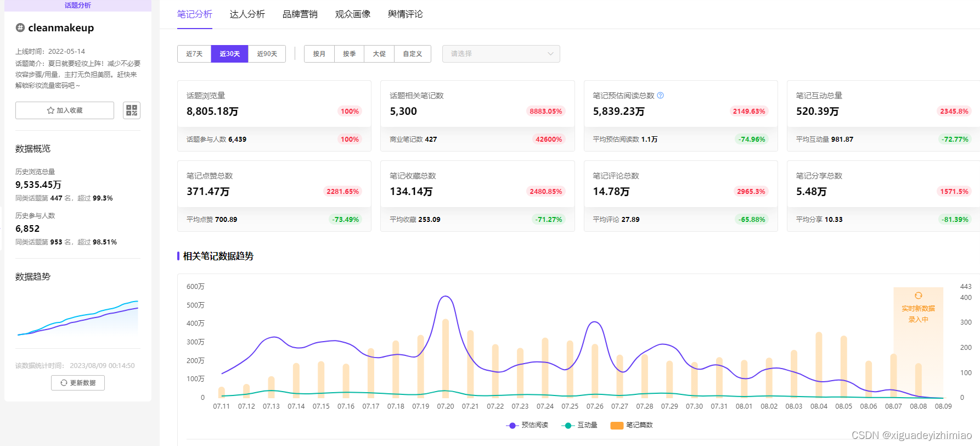
Task: Click 平均点赞 700.89 text
Action: [x=212, y=220]
